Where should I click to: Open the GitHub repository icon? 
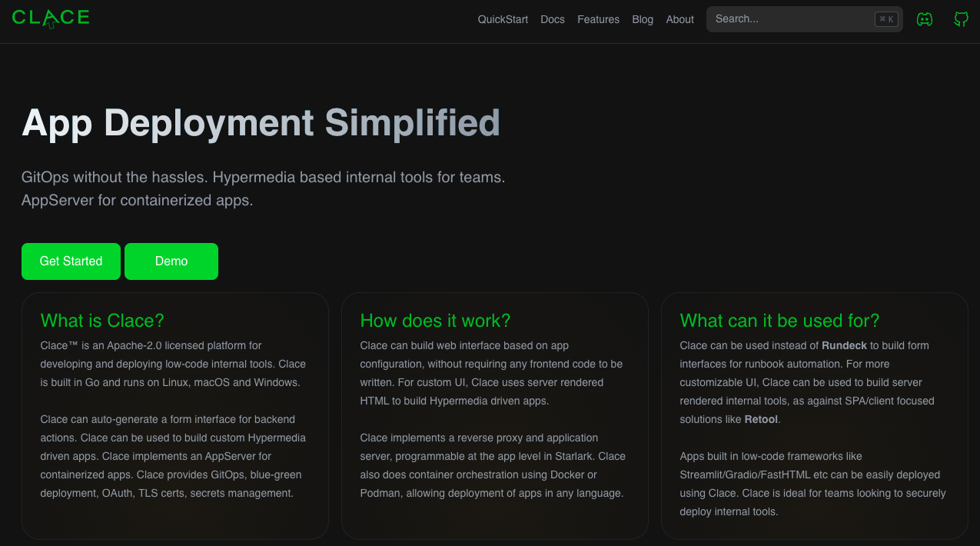[961, 19]
